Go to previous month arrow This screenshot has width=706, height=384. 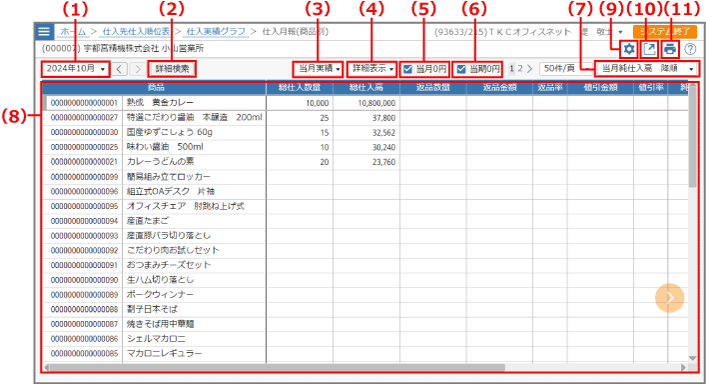tap(119, 69)
